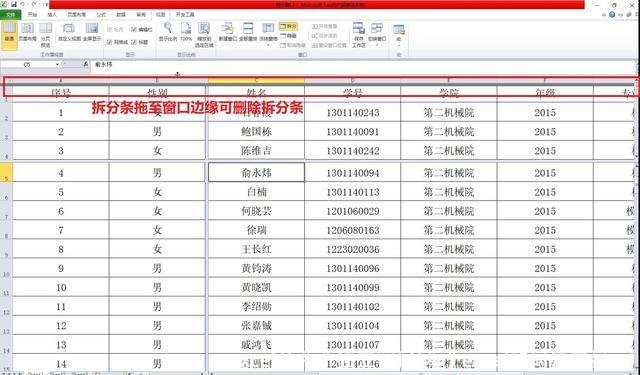Image resolution: width=640 pixels, height=375 pixels.
Task: Select cell containing 何晓芸
Action: coord(256,211)
